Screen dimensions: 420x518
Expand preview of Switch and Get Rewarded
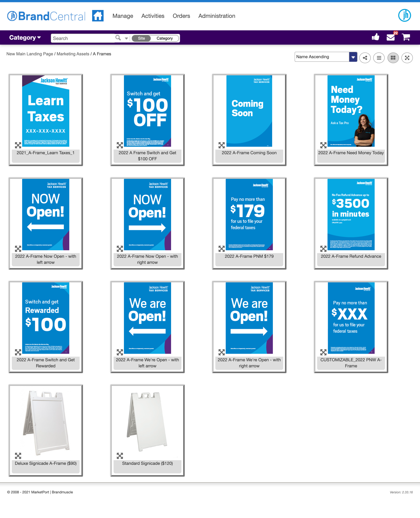pos(18,352)
